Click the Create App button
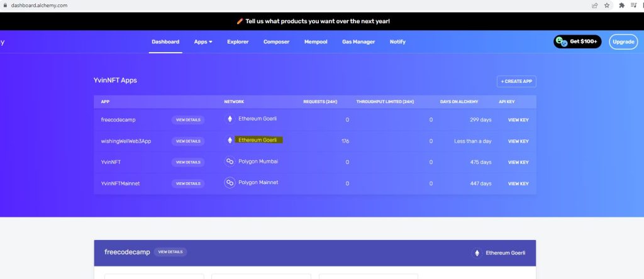This screenshot has width=644, height=279. point(516,82)
